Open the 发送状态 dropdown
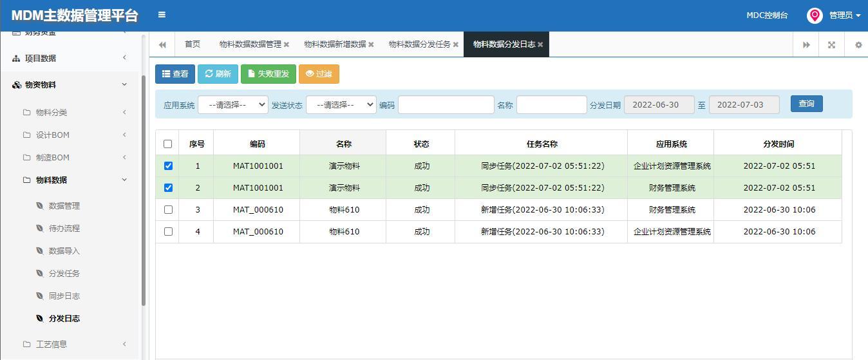Image resolution: width=868 pixels, height=360 pixels. point(341,105)
